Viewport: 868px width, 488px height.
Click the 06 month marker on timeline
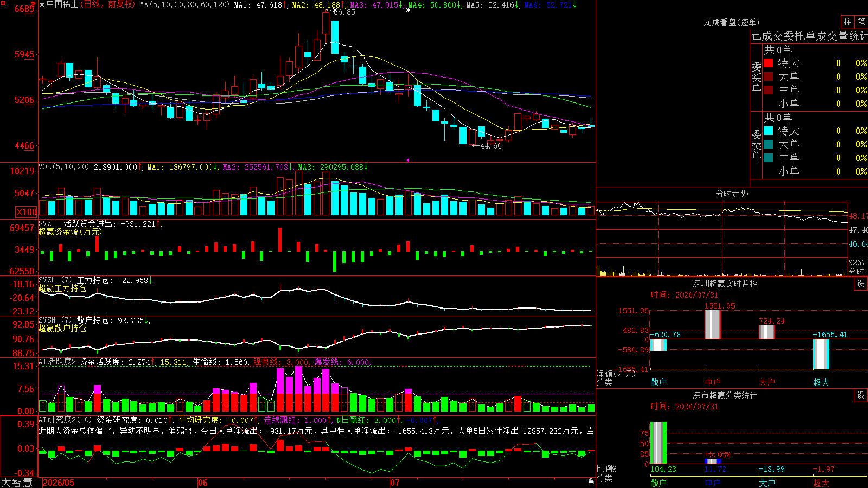point(203,483)
